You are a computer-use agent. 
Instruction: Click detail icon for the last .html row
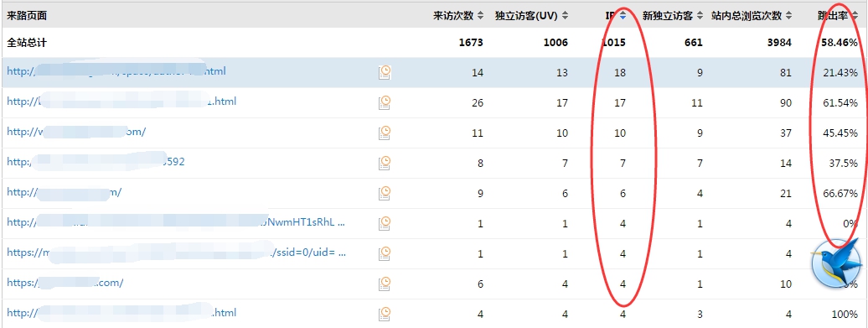click(x=385, y=314)
